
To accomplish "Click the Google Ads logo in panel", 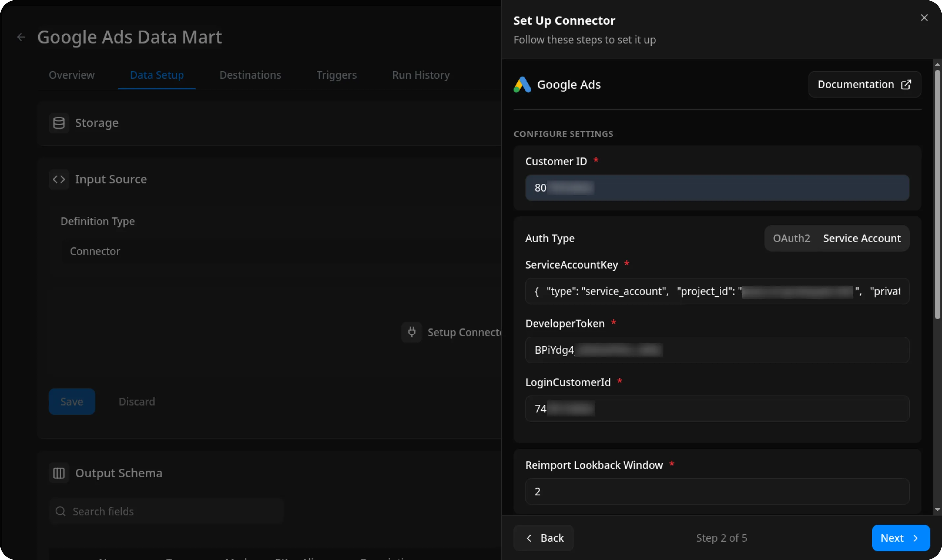I will [522, 85].
